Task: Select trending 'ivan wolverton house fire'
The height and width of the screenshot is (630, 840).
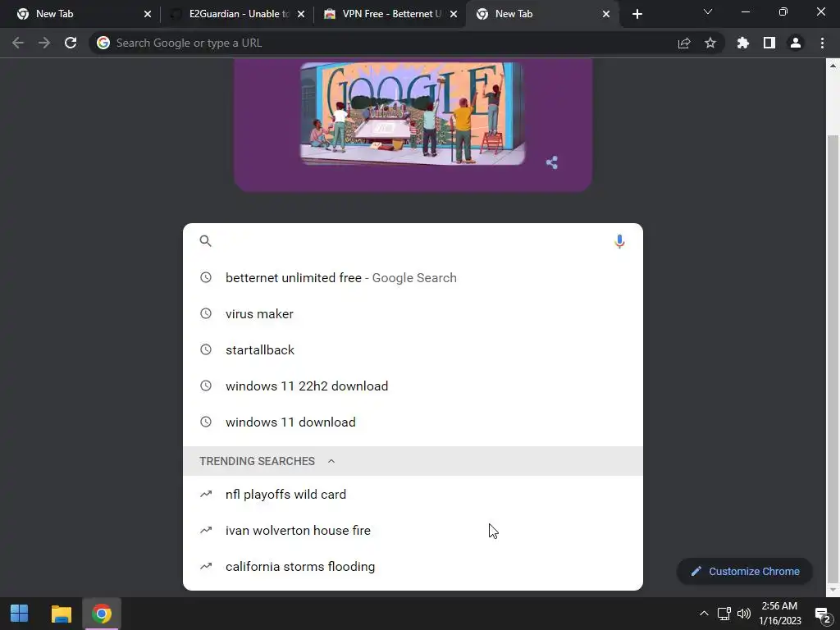Action: (413, 531)
